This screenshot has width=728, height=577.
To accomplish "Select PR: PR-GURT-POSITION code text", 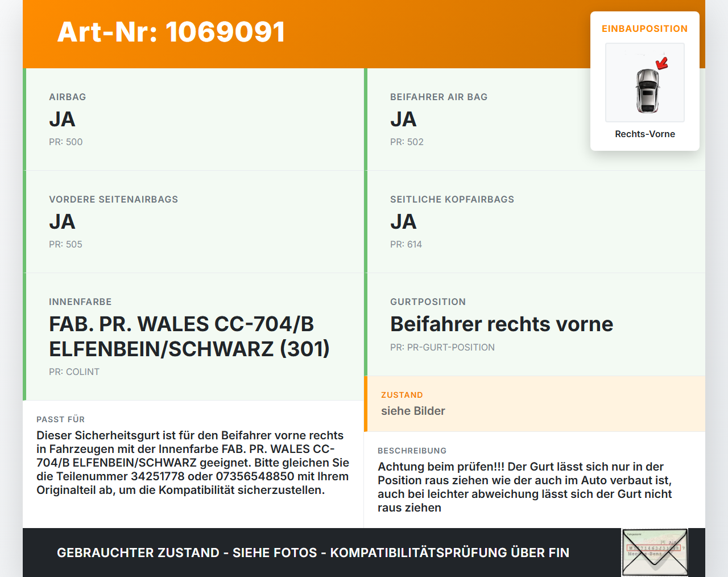I will [442, 347].
